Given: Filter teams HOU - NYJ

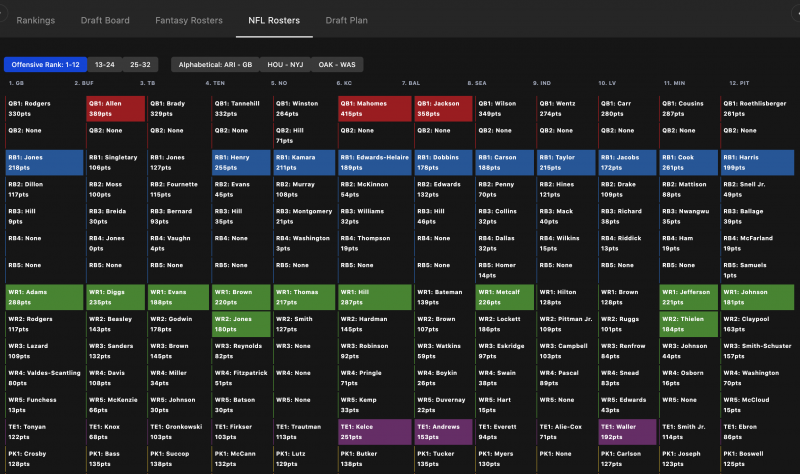Looking at the screenshot, I should pyautogui.click(x=285, y=65).
